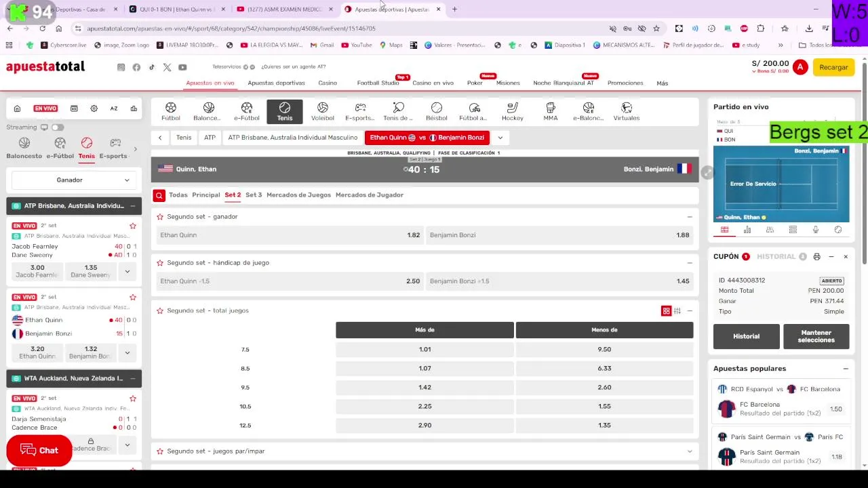Image resolution: width=868 pixels, height=488 pixels.
Task: Open the Instagram social icon in header
Action: (x=121, y=67)
